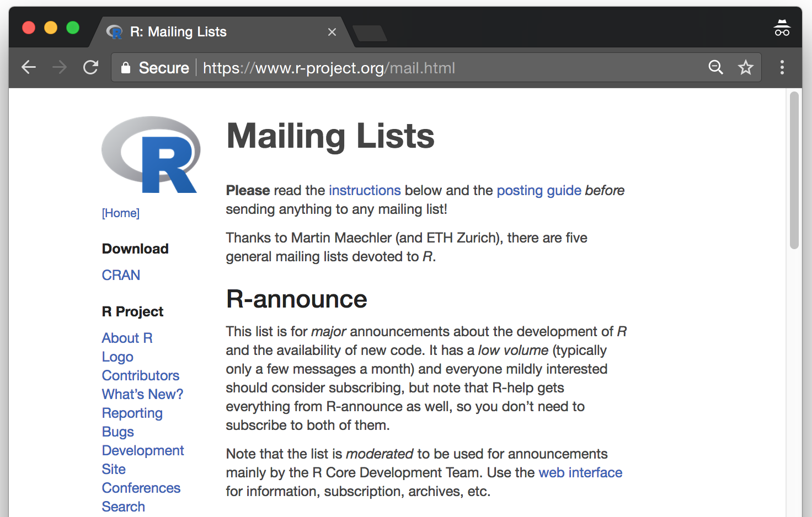Click the R favicon in the tab
This screenshot has height=517, width=812.
(114, 32)
